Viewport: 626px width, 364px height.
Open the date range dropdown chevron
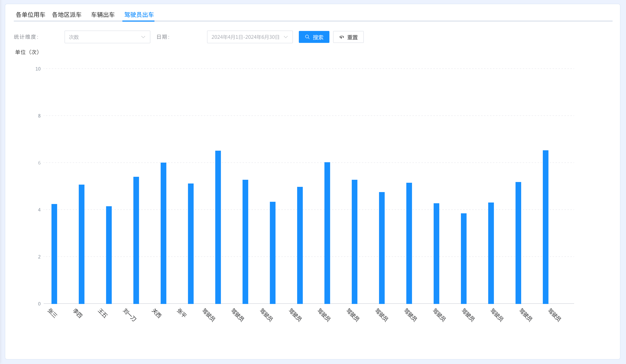click(x=286, y=37)
